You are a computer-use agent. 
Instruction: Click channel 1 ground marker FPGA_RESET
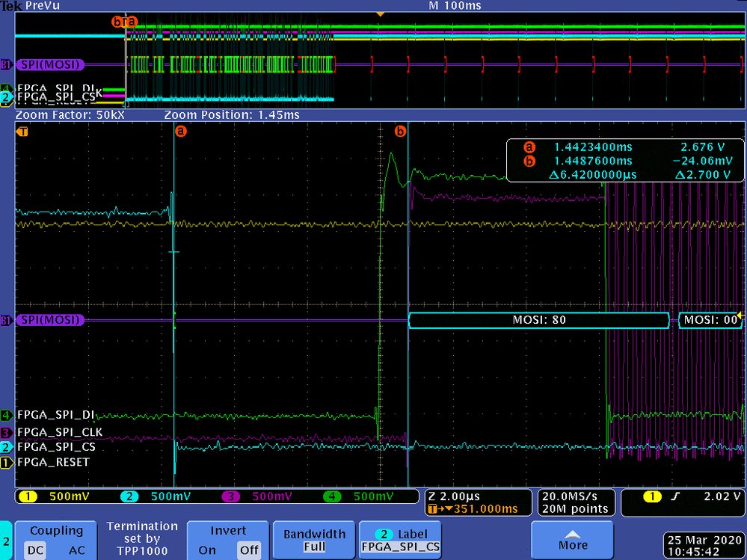point(7,462)
